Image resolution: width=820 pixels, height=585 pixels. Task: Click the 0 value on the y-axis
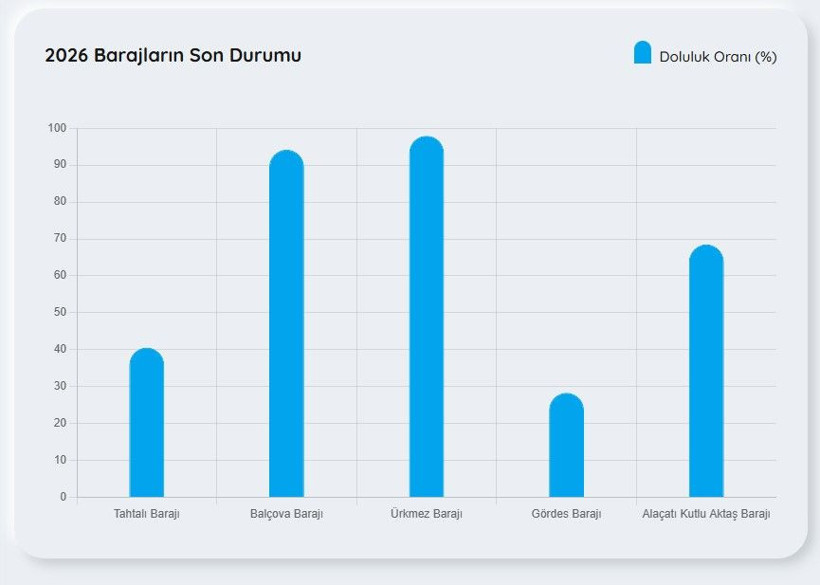pos(62,497)
